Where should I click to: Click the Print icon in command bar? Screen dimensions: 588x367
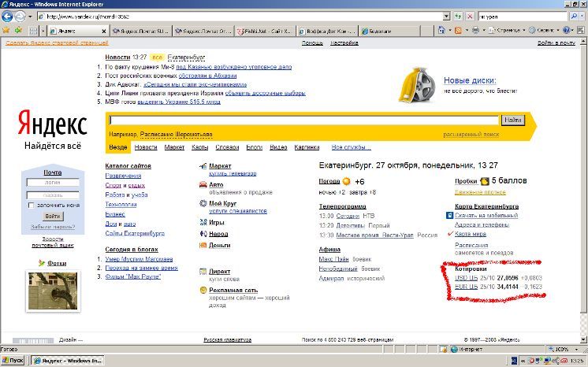pyautogui.click(x=475, y=31)
